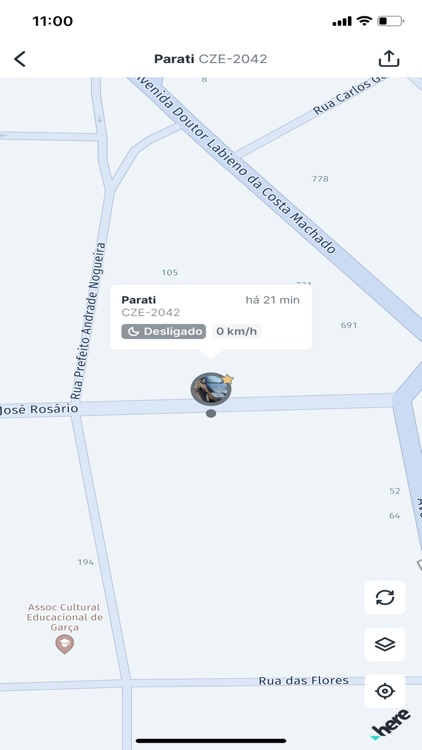Refresh the vehicle location
Screen dimensions: 422x750
pos(385,597)
